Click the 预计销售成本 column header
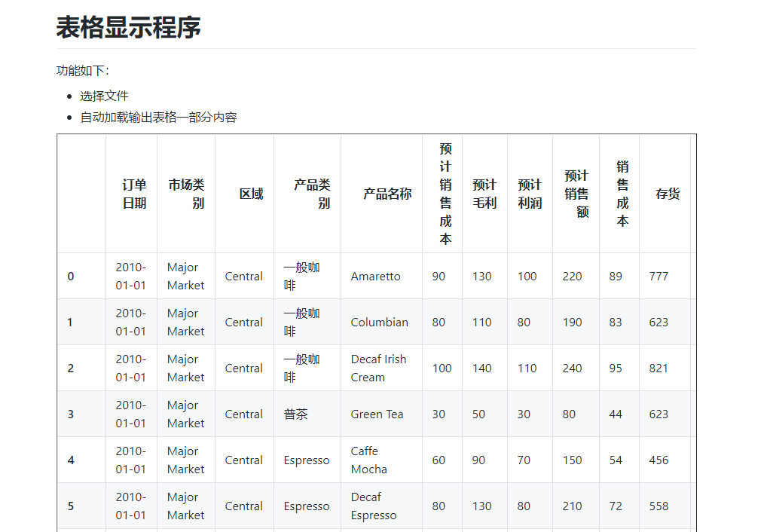This screenshot has width=767, height=532. [445, 194]
